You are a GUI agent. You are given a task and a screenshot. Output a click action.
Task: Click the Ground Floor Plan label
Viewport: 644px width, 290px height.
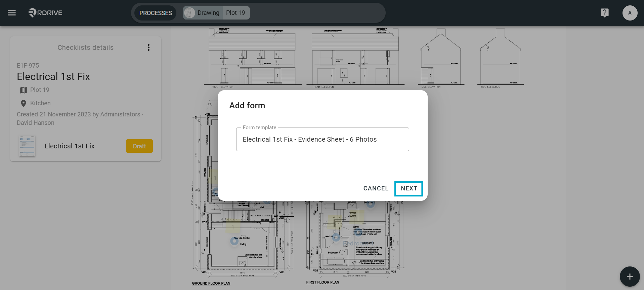click(211, 283)
